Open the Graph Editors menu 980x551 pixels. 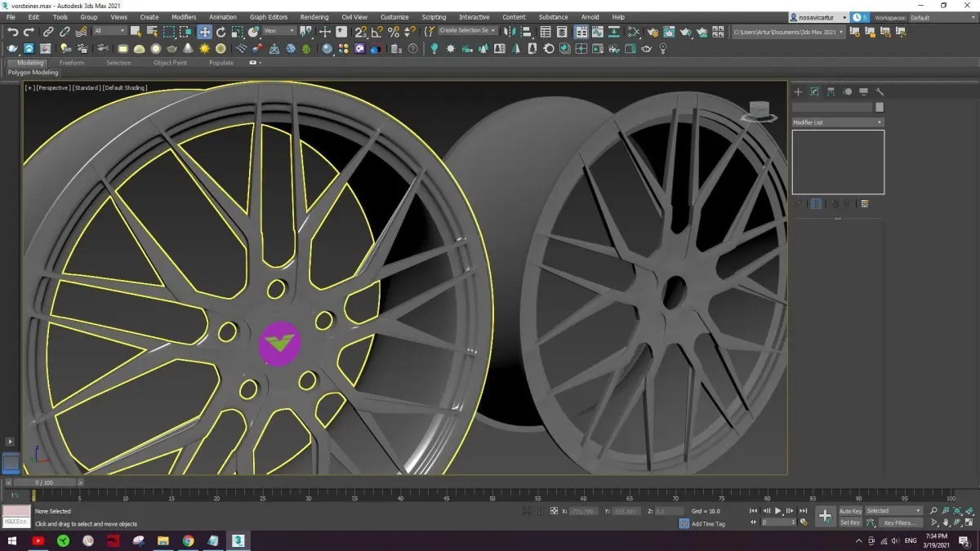[x=269, y=17]
